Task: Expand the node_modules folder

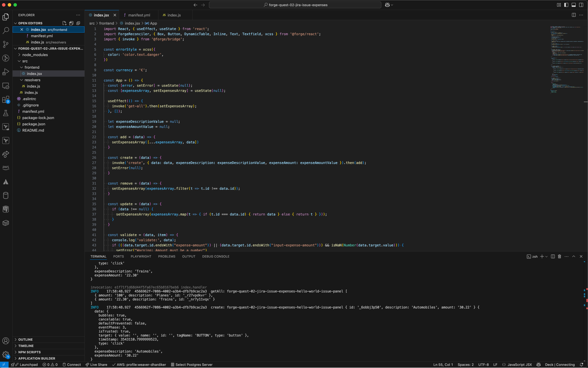Action: [35, 55]
